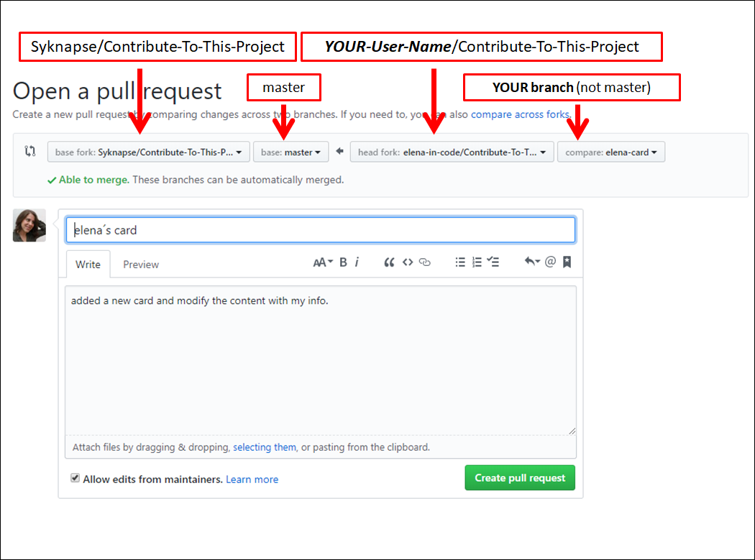Open the text size options with the AA icon
The image size is (755, 560).
coord(322,262)
